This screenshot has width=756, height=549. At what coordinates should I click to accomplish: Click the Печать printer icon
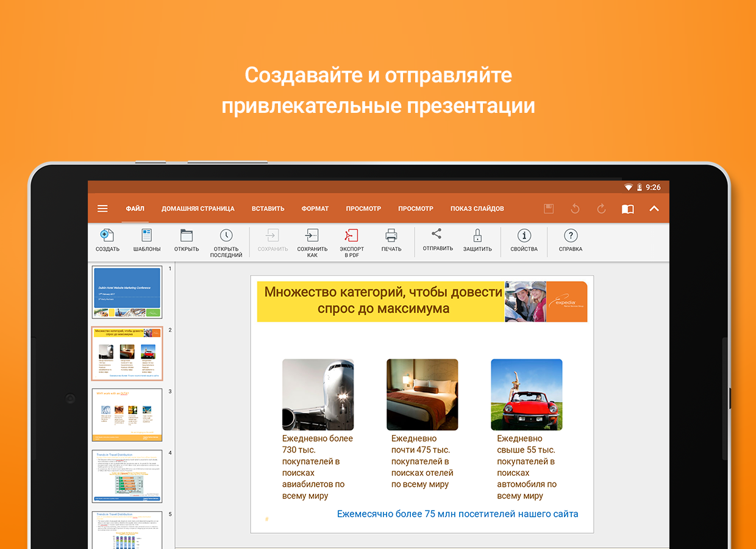391,235
